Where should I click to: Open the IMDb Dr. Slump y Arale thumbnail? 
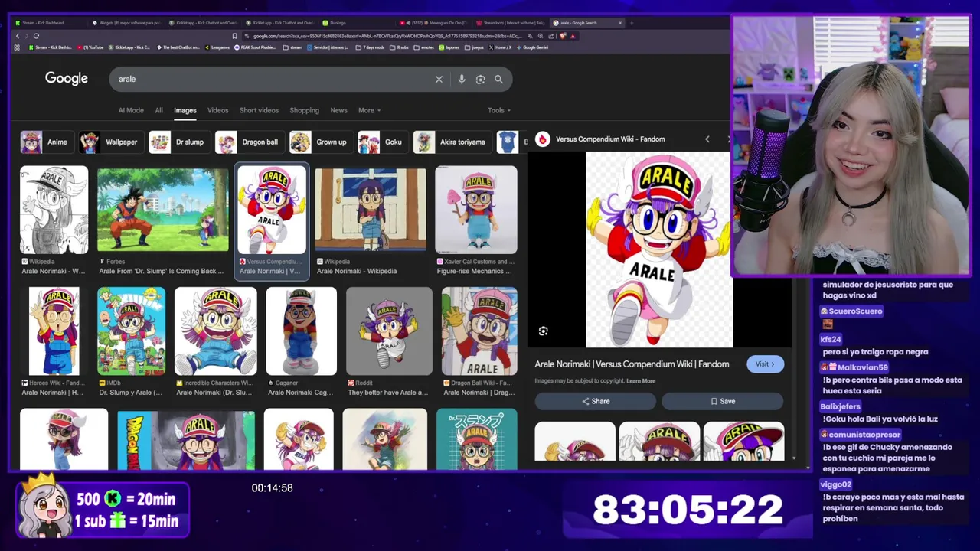click(x=131, y=331)
